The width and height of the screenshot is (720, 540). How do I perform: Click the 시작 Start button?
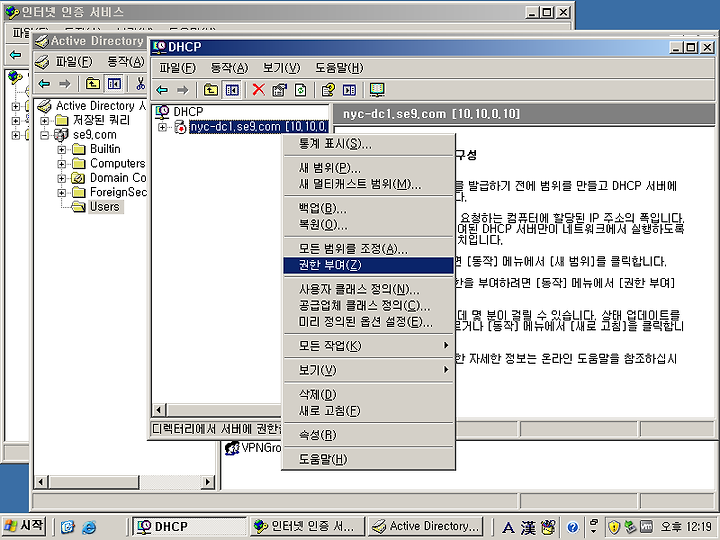point(24,526)
